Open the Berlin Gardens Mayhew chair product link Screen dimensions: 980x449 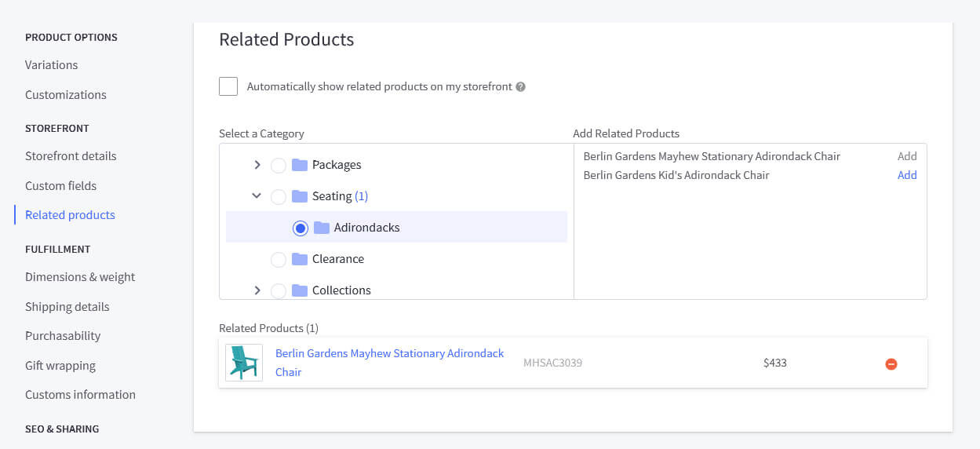click(390, 363)
